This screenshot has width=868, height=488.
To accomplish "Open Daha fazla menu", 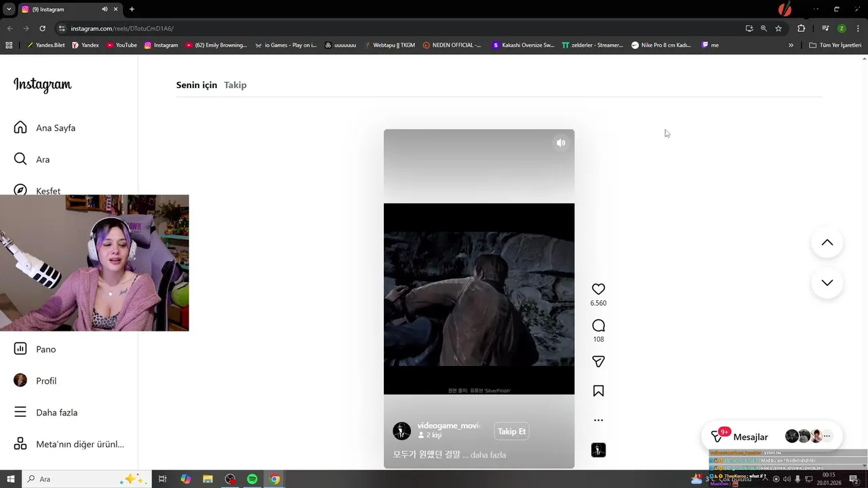I will [x=46, y=412].
